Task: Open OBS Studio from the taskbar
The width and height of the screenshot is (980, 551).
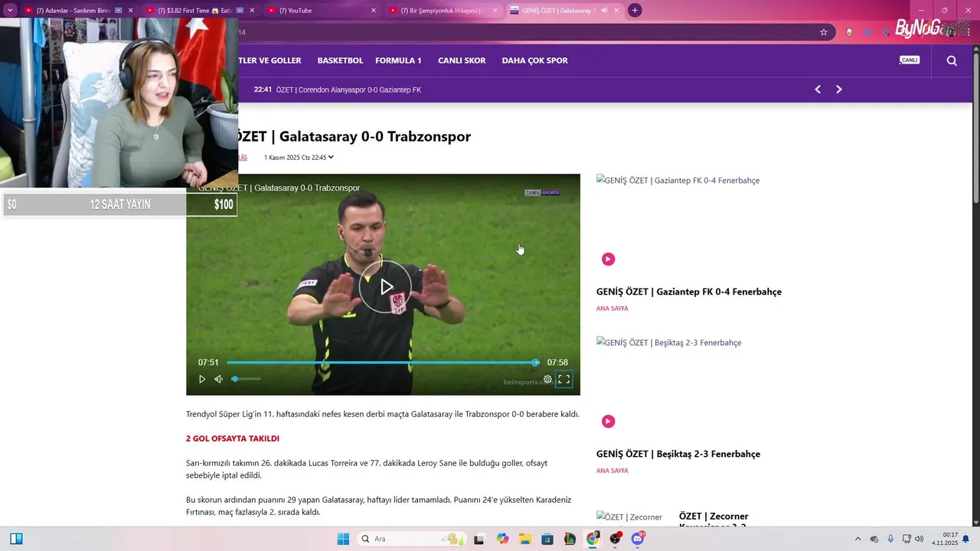Action: click(616, 539)
